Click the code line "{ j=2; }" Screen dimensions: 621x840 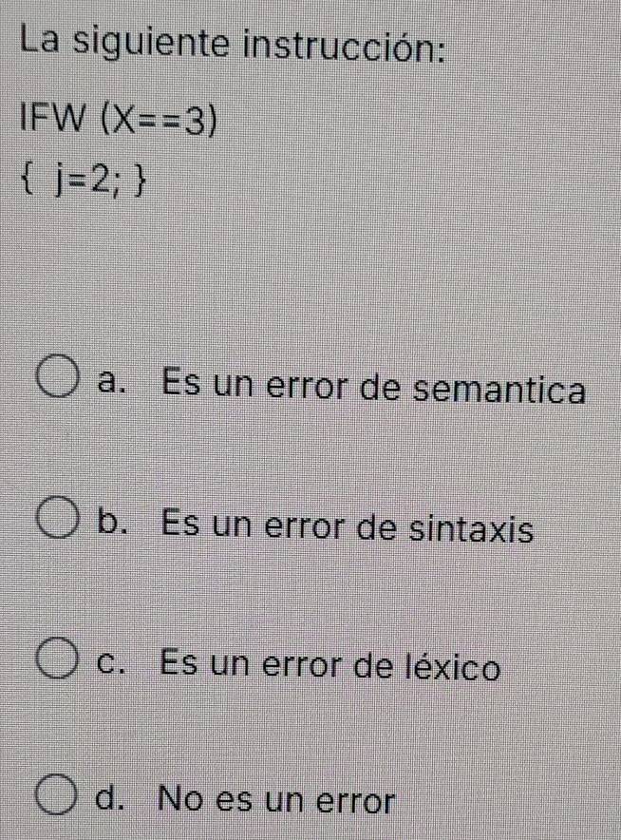[83, 184]
